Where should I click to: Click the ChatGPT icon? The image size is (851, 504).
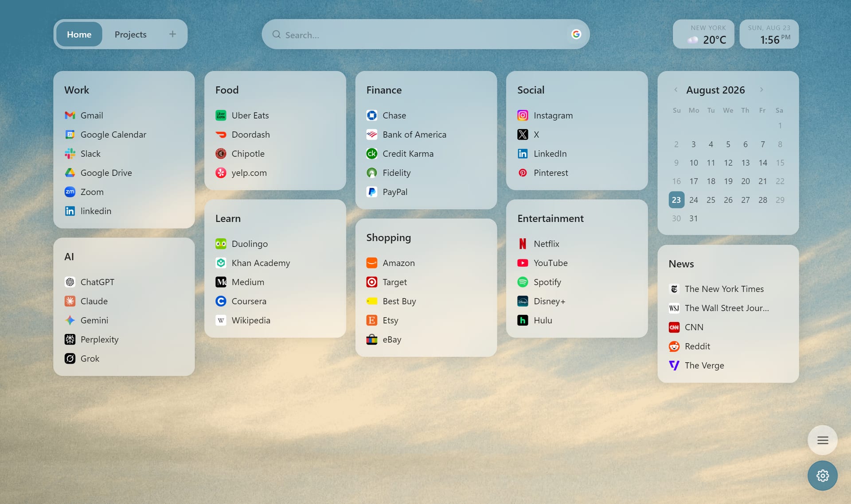coord(70,282)
